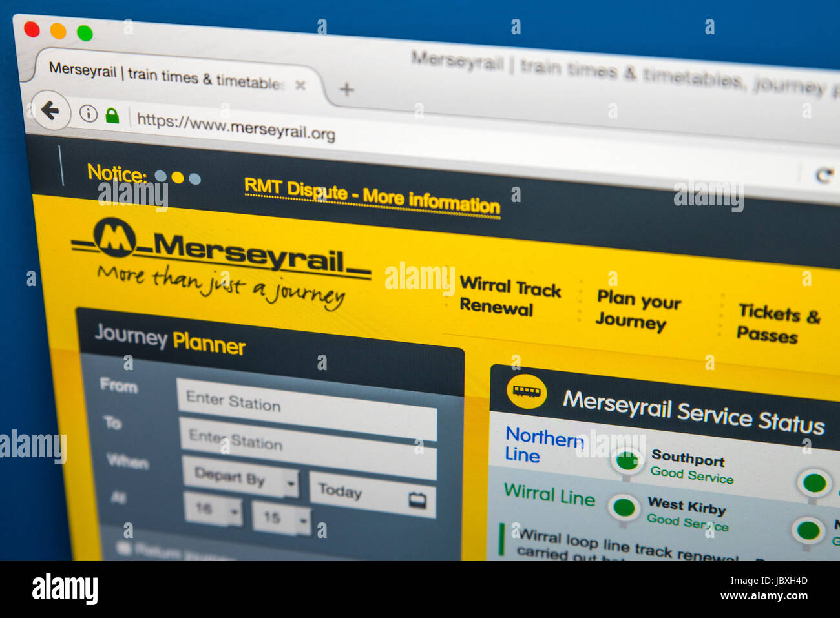The width and height of the screenshot is (840, 618).
Task: Open the Tickets & Passes menu
Action: pos(778,324)
